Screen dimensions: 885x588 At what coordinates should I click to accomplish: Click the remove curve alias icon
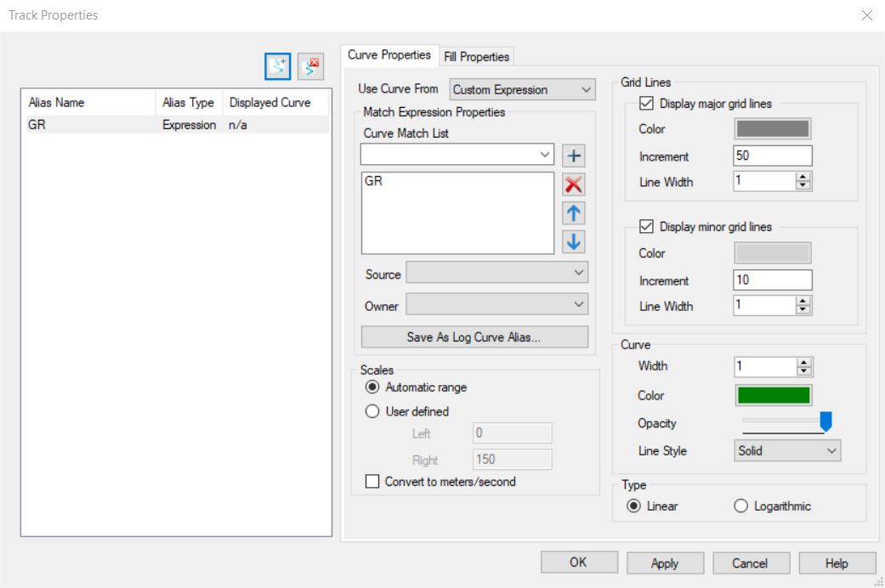[310, 66]
